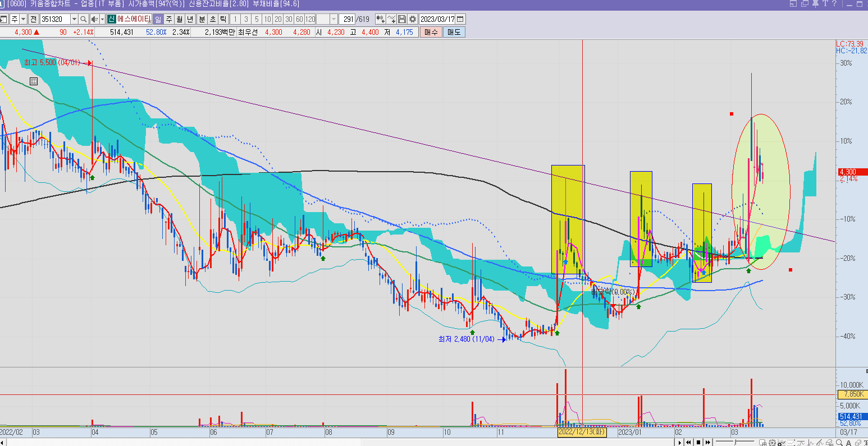This screenshot has width=868, height=446.
Task: Select the monthly 월 period button
Action: tap(180, 19)
